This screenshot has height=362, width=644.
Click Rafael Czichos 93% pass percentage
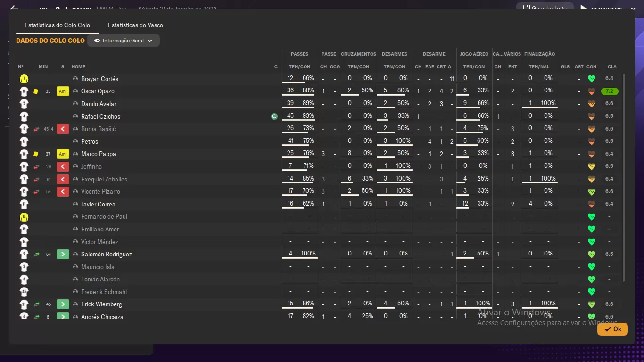point(308,115)
